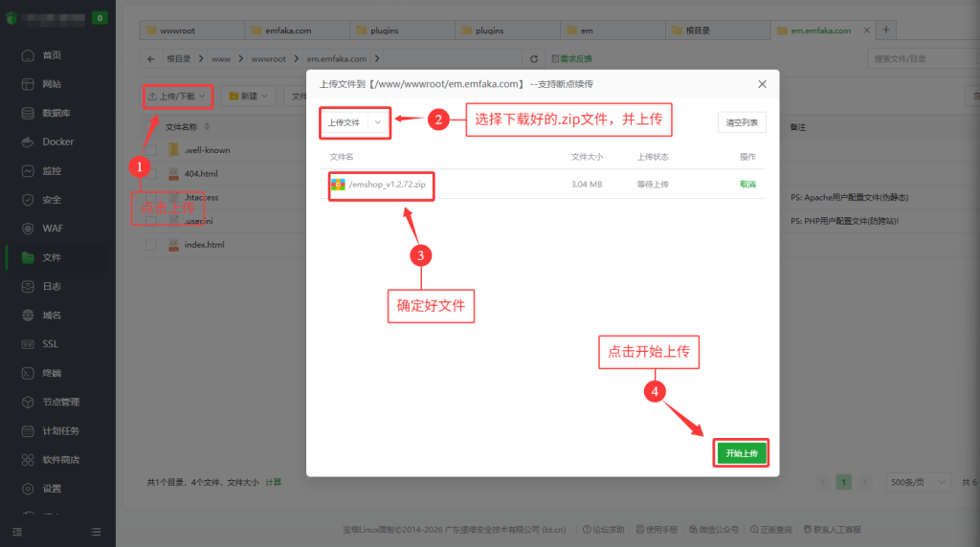Image resolution: width=980 pixels, height=547 pixels.
Task: Open the Docker whale icon
Action: click(x=28, y=142)
